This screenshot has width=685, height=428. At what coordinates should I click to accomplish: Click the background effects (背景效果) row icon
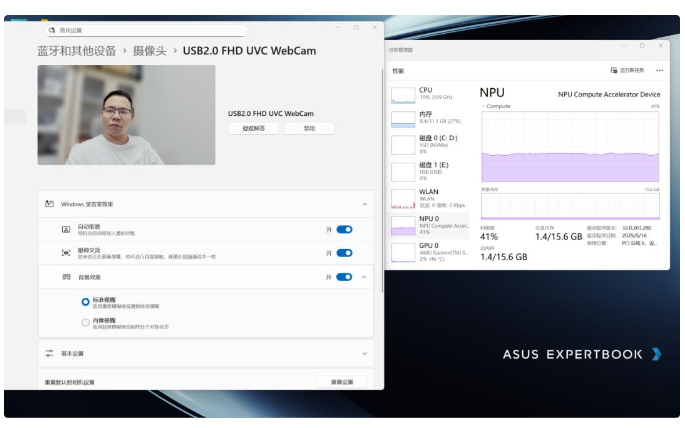pos(66,277)
